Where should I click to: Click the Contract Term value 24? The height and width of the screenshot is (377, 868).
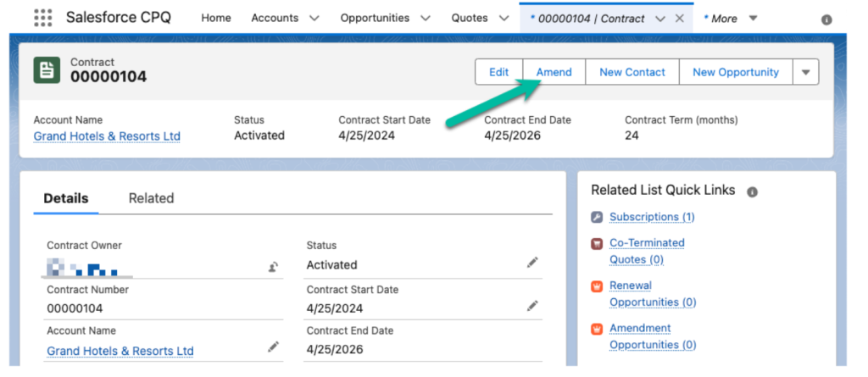(x=632, y=136)
